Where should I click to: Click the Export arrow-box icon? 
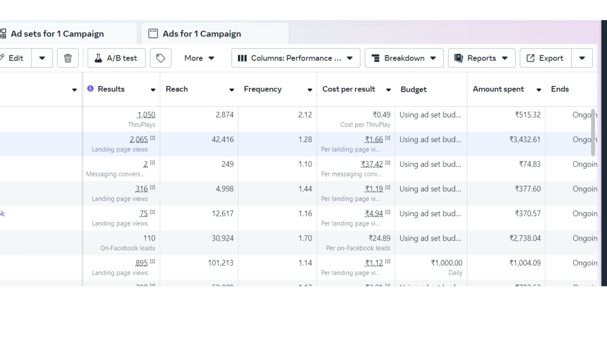(531, 58)
